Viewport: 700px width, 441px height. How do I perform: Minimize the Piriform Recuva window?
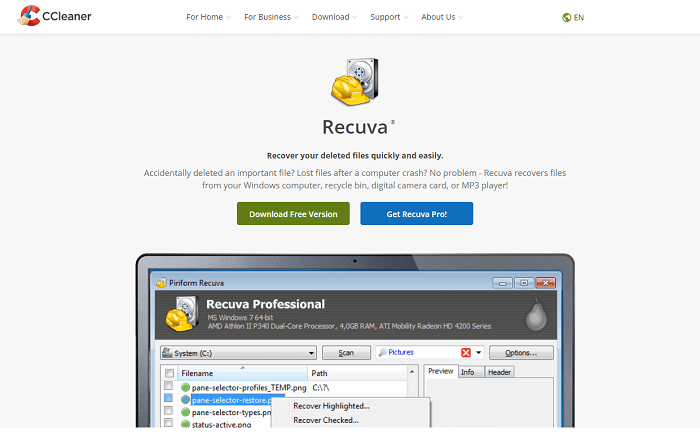click(x=502, y=283)
